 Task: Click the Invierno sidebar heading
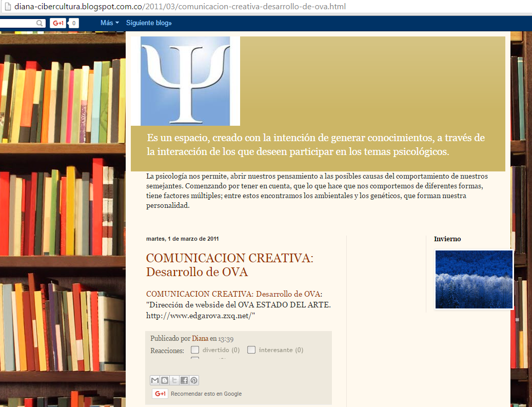(447, 239)
